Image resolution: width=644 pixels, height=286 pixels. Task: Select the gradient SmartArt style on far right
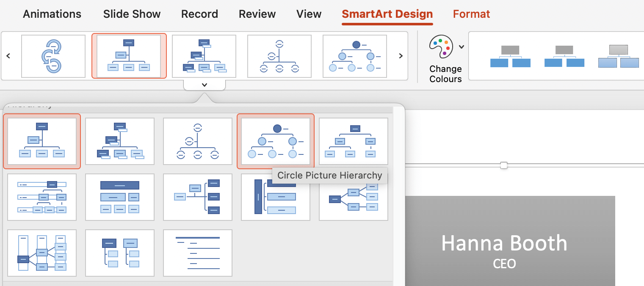click(619, 55)
